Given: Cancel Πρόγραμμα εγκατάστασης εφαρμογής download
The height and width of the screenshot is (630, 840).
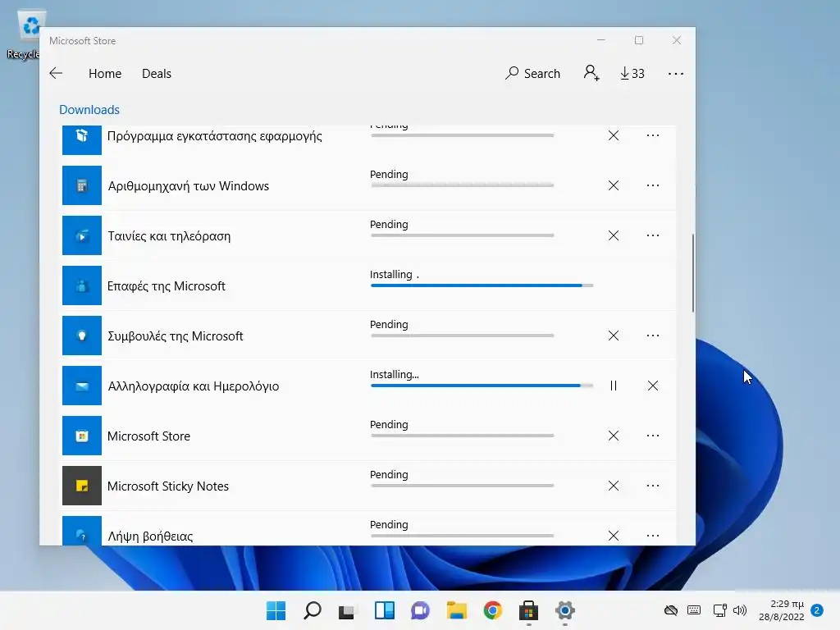Looking at the screenshot, I should (x=614, y=135).
